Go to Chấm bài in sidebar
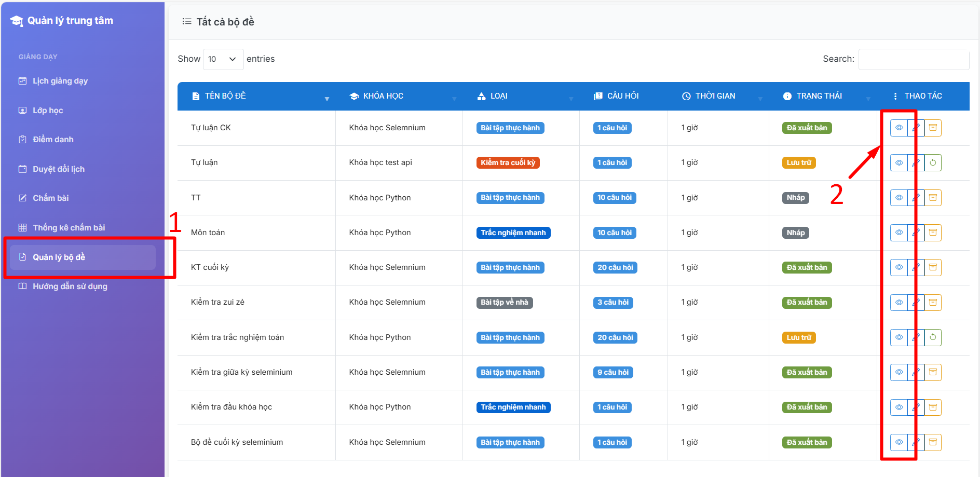This screenshot has height=477, width=980. click(x=50, y=198)
